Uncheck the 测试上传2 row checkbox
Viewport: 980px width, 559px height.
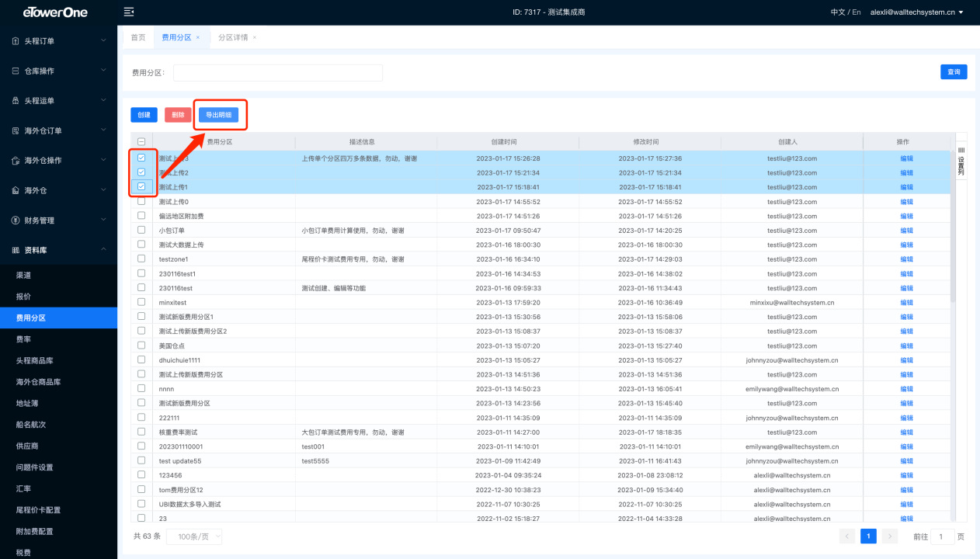click(141, 172)
